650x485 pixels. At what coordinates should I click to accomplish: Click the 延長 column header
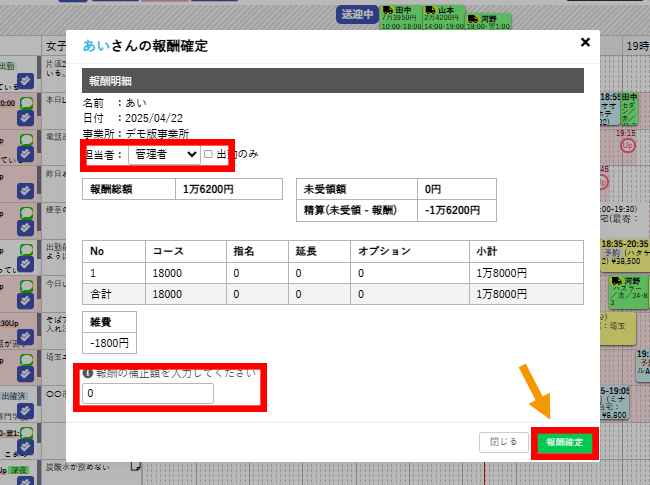click(x=320, y=251)
